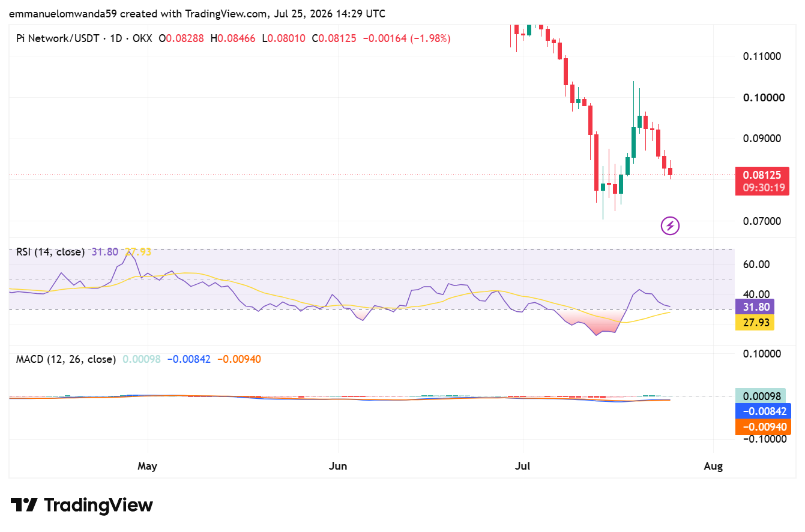Click the teal 0.00098 badge on MACD axis
This screenshot has width=805, height=532.
point(762,396)
